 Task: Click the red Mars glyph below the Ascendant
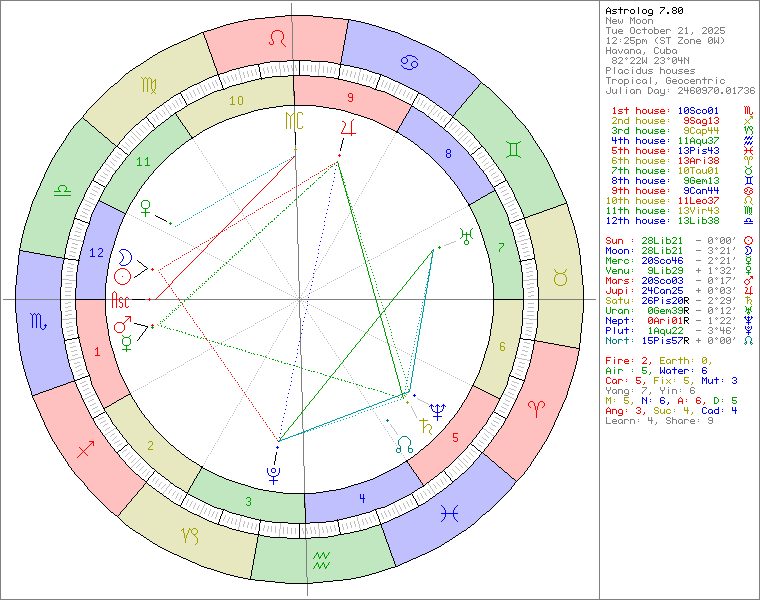click(122, 325)
